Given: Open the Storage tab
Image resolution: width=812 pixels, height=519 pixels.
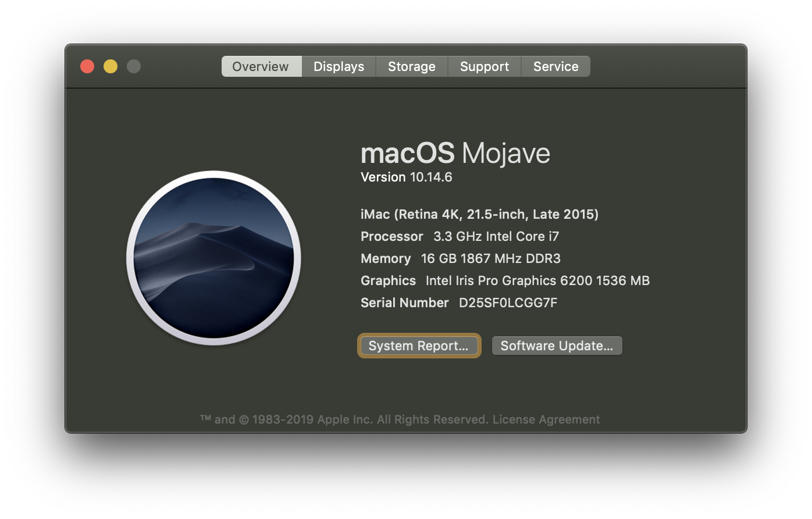Looking at the screenshot, I should (x=411, y=66).
